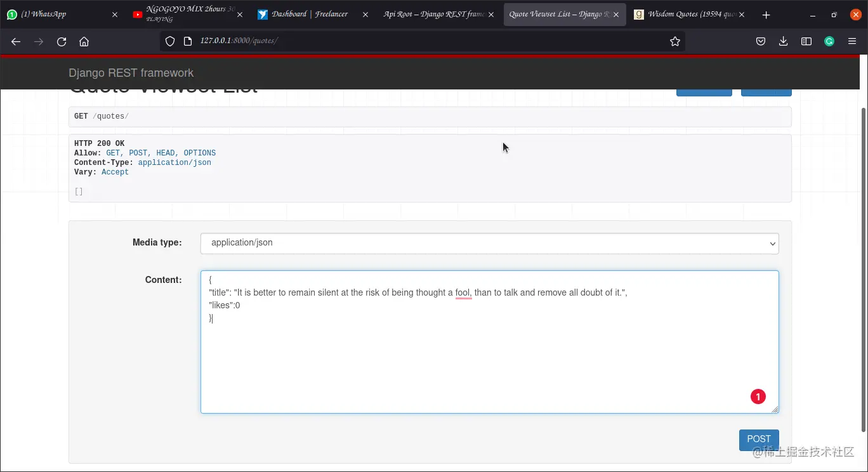The image size is (868, 472).
Task: Click the Django REST framework header link
Action: (x=131, y=73)
